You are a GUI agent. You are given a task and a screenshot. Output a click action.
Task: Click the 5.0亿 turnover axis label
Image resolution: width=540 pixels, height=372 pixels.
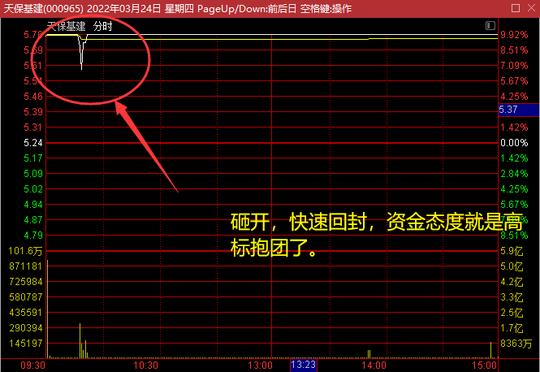(512, 266)
